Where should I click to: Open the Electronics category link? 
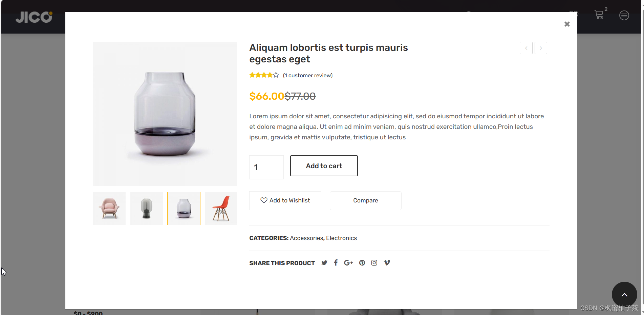pyautogui.click(x=341, y=238)
